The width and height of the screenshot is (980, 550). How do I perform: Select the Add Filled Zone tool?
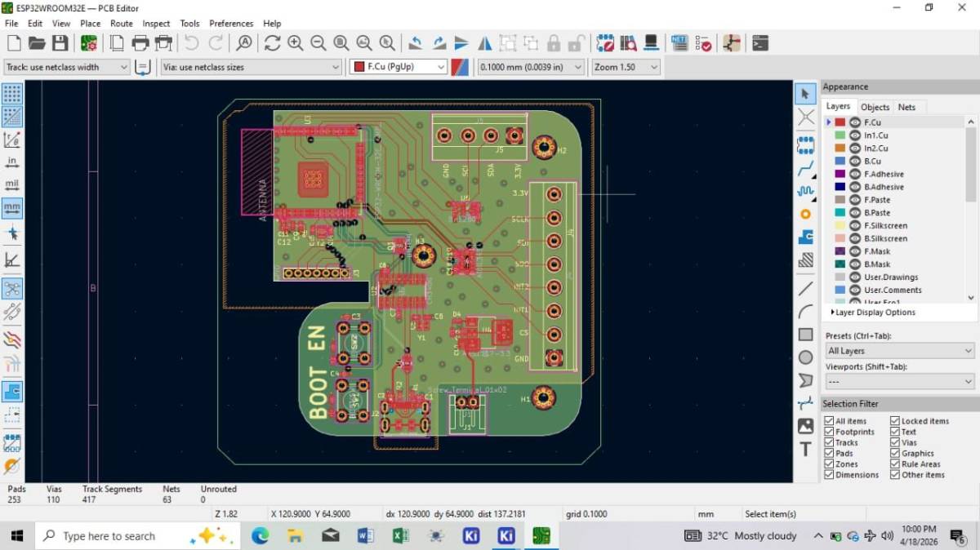pos(805,237)
